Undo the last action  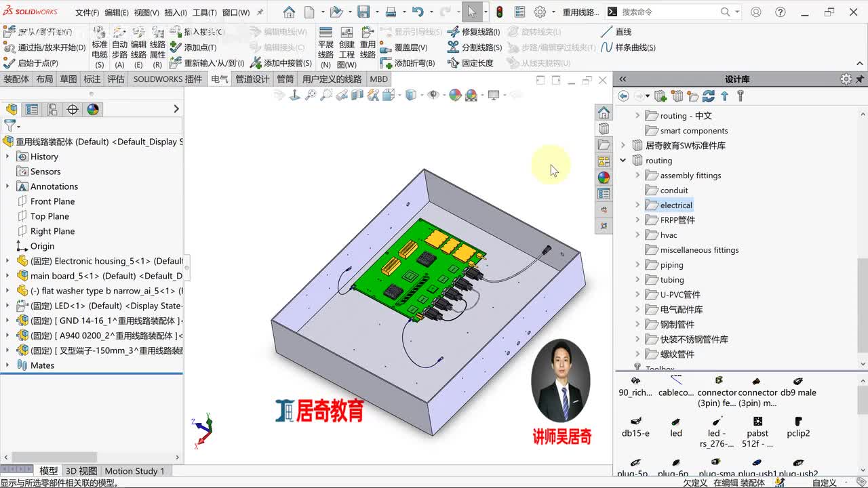pyautogui.click(x=418, y=12)
